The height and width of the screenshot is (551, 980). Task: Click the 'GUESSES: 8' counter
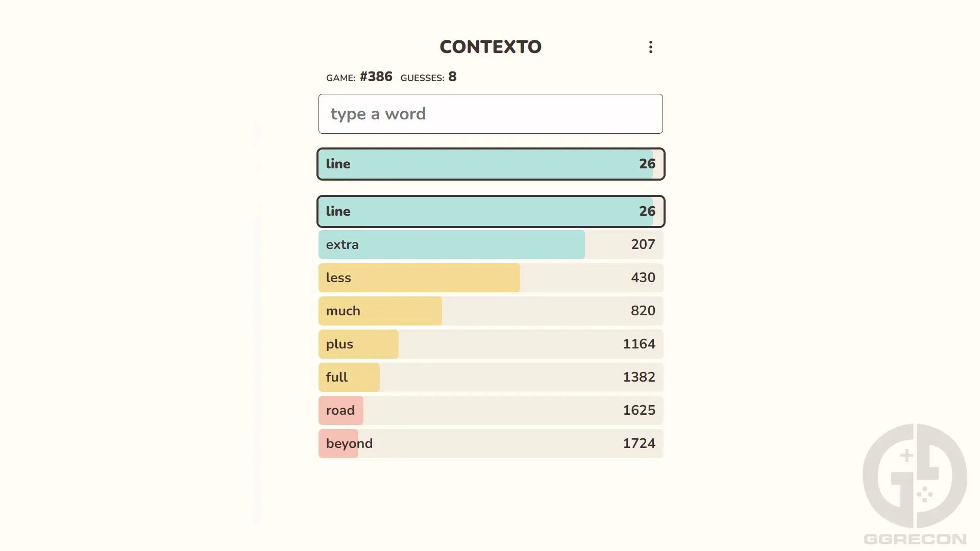click(x=428, y=77)
